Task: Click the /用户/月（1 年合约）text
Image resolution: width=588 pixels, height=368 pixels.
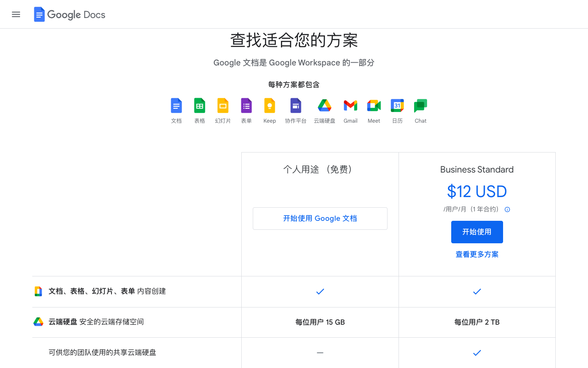Action: [x=472, y=209]
